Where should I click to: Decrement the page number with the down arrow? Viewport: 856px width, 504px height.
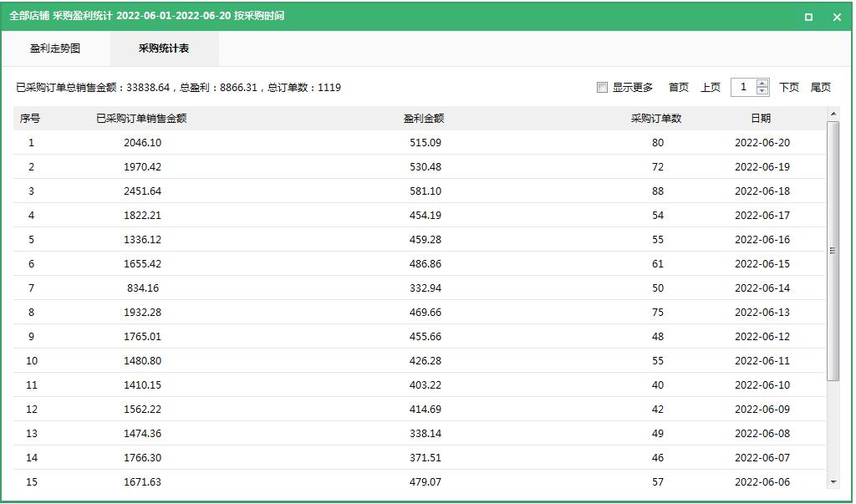pos(762,90)
